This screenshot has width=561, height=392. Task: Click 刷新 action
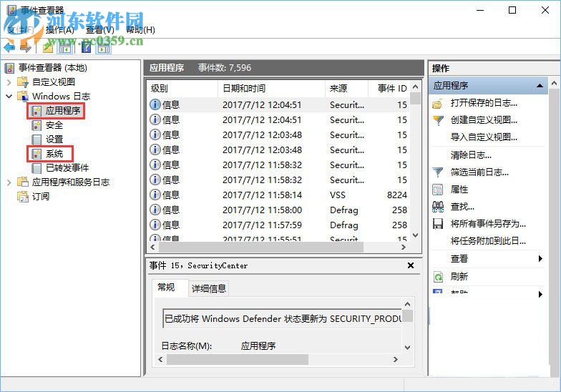pos(459,276)
